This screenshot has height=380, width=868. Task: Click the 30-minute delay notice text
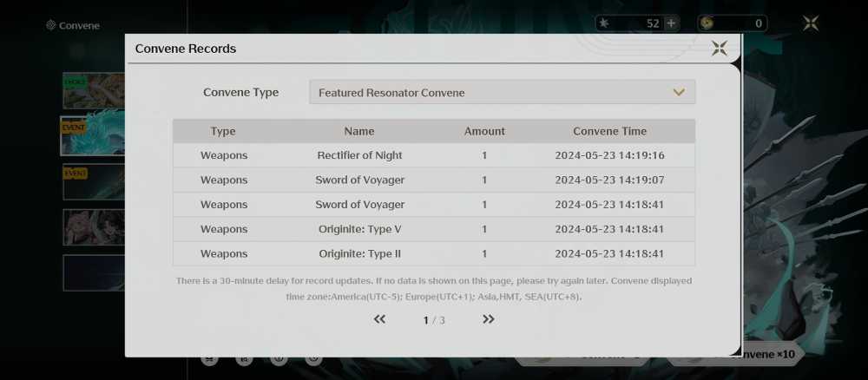[x=434, y=289]
